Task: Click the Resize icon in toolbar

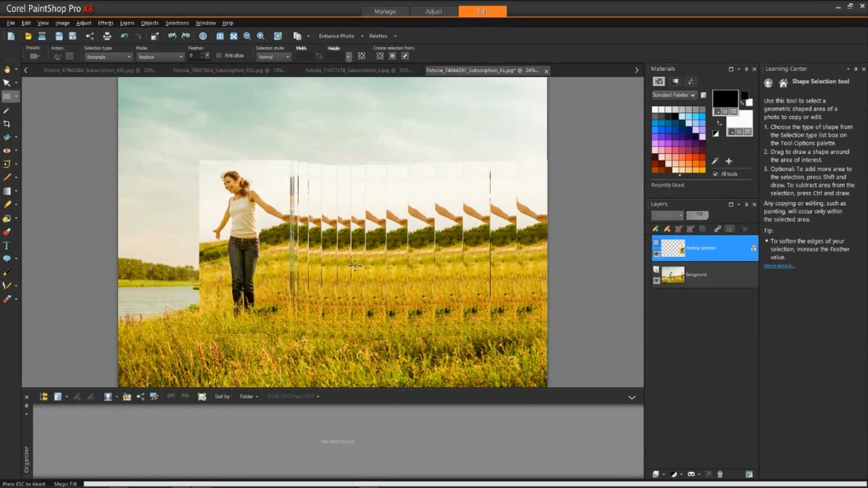Action: click(x=155, y=36)
